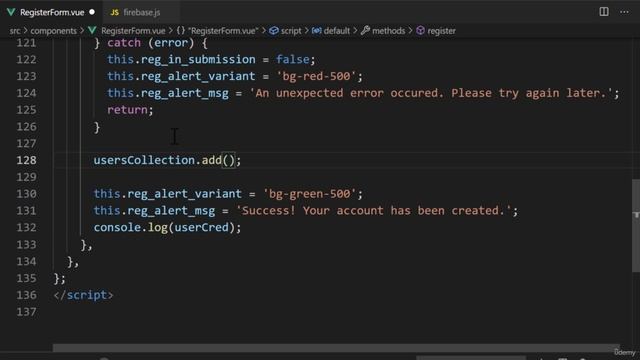Switch to the RegisterForm.vue tab
This screenshot has height=360, width=640.
pos(51,12)
